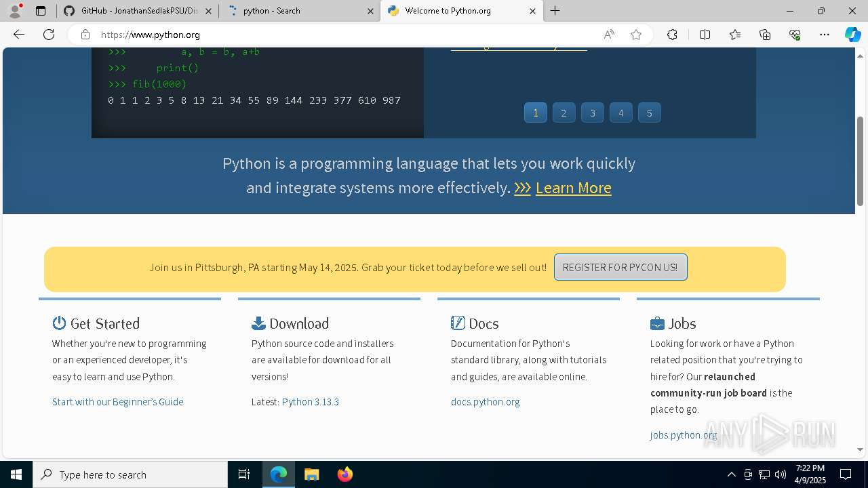The height and width of the screenshot is (488, 868).
Task: Go back with the browser back arrow
Action: (19, 35)
